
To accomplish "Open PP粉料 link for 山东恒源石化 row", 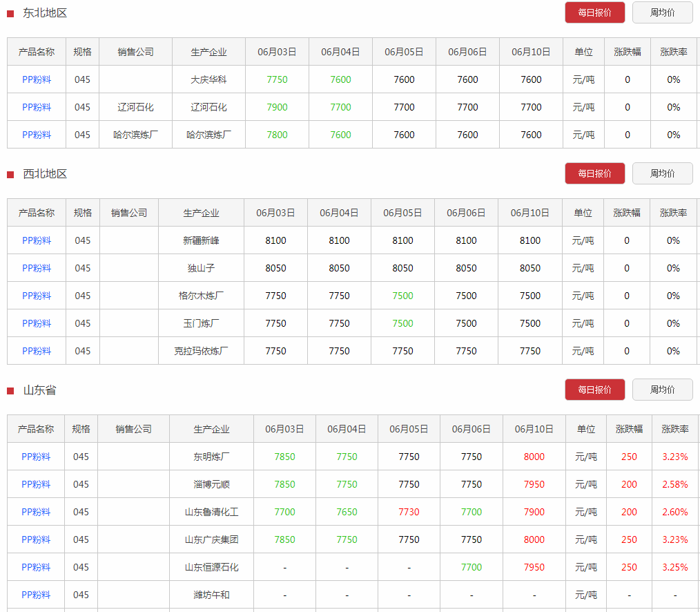I will click(x=36, y=567).
